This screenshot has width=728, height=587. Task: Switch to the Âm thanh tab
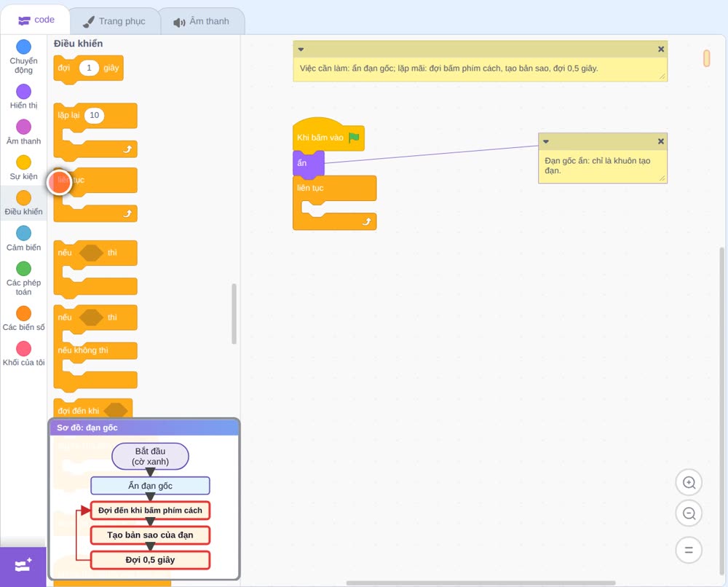(x=202, y=21)
